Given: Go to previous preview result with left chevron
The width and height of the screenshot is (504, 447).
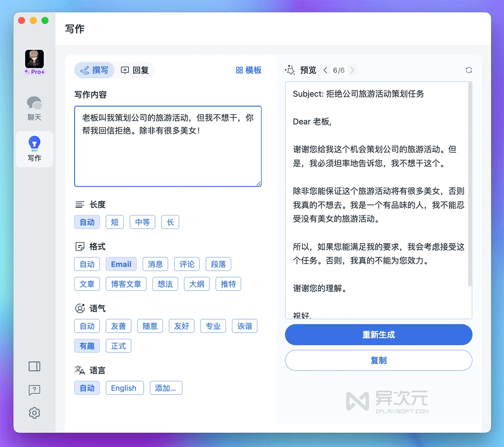Looking at the screenshot, I should [x=325, y=70].
